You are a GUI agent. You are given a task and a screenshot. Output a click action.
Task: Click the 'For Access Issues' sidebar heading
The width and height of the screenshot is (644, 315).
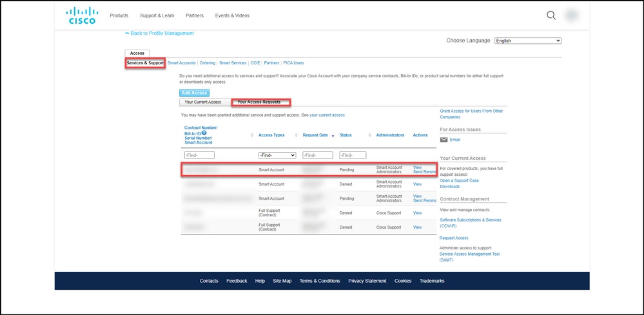460,129
